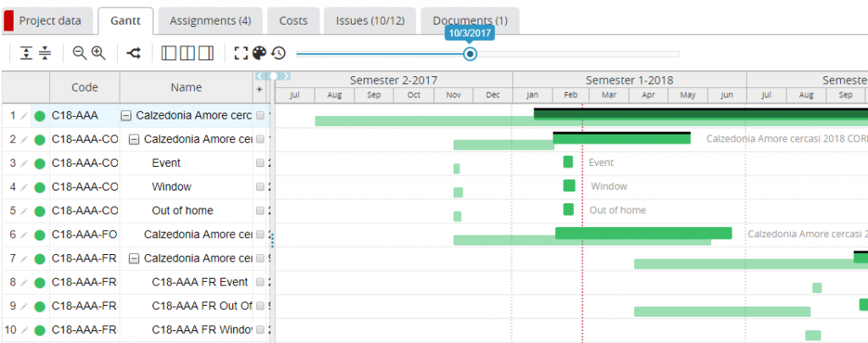Switch to the Issues (10/12) tab
The height and width of the screenshot is (343, 868).
click(370, 20)
